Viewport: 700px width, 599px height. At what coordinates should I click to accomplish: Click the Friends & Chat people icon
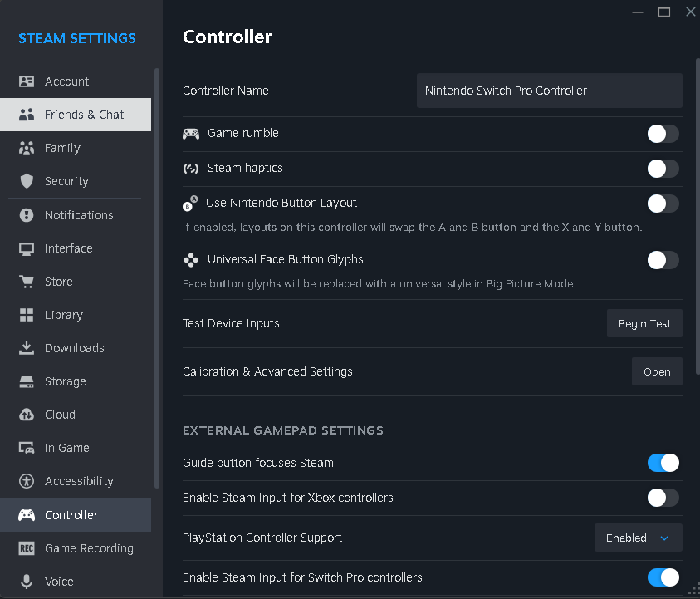coord(27,115)
